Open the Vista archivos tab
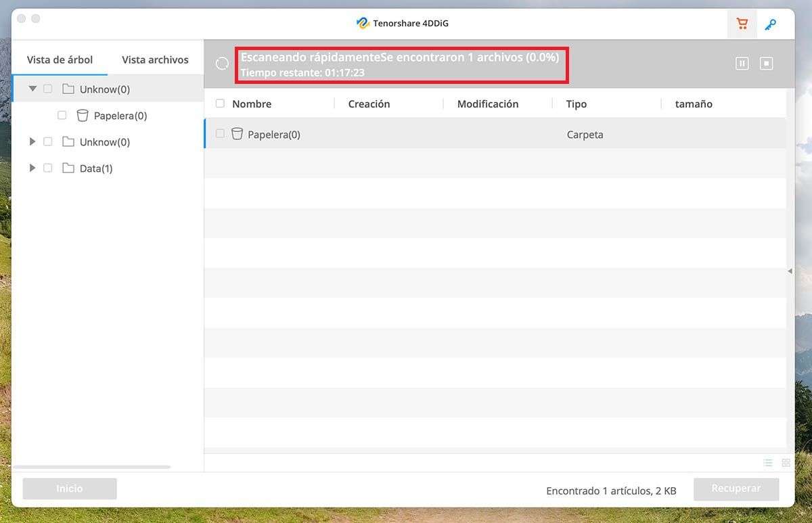The height and width of the screenshot is (523, 812). pyautogui.click(x=155, y=60)
